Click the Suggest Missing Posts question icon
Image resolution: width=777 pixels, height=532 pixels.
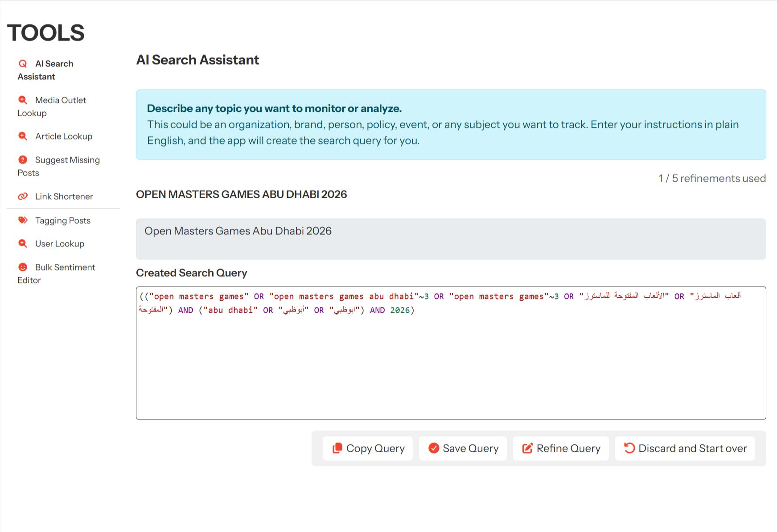point(23,160)
